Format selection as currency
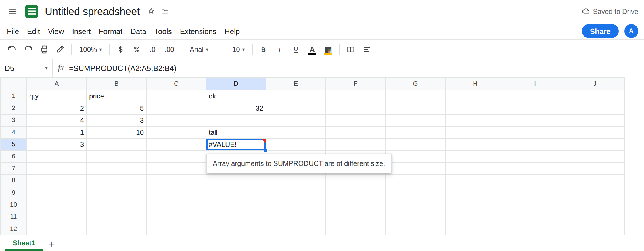The width and height of the screenshot is (644, 251). click(x=121, y=50)
